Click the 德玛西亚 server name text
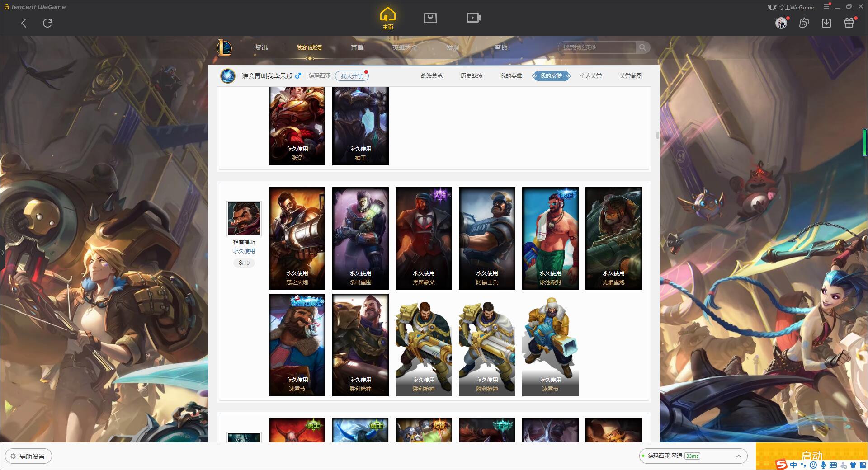The image size is (868, 470). [x=320, y=76]
